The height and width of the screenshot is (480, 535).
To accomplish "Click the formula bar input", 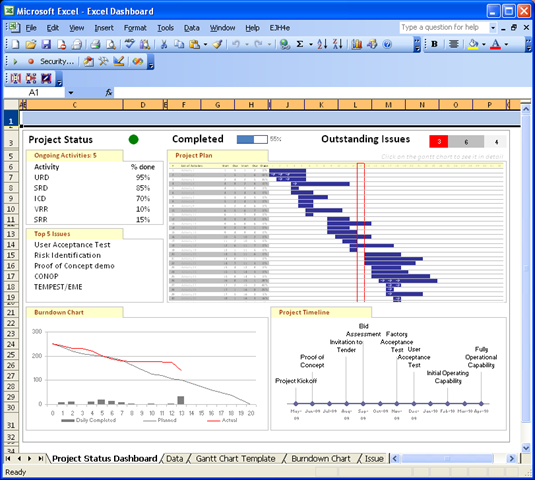I will point(322,92).
